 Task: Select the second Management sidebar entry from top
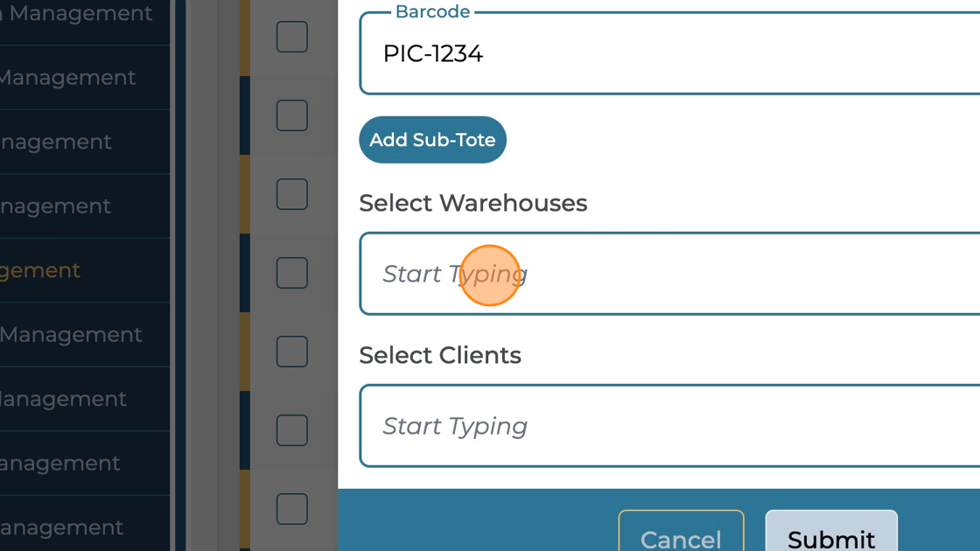tap(70, 78)
